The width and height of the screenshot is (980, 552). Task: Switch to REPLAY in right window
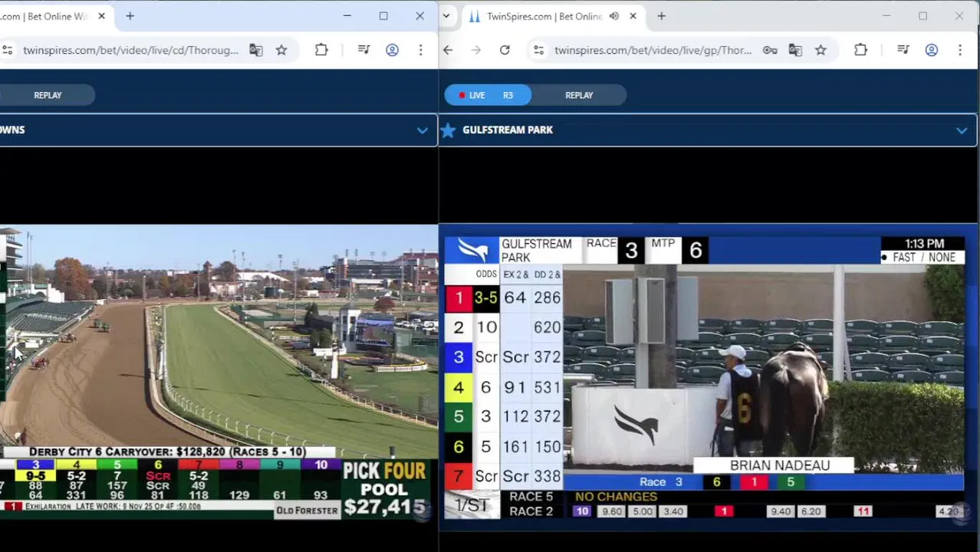coord(579,95)
